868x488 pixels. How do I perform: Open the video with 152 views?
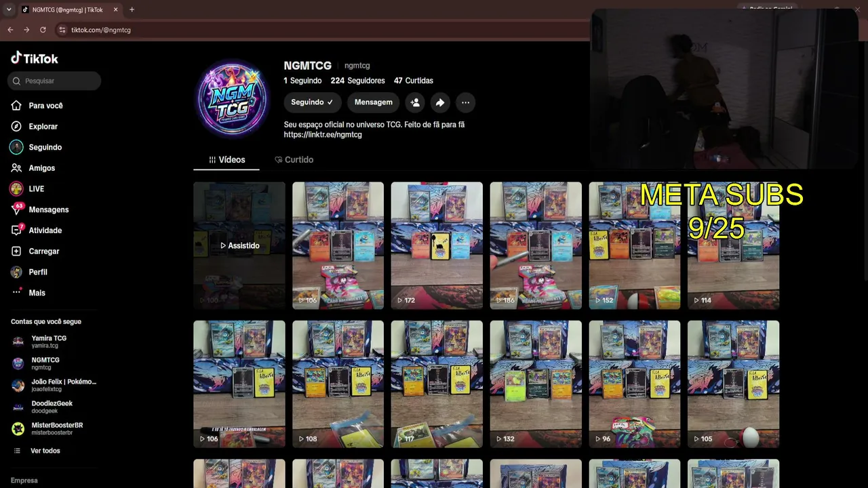pyautogui.click(x=635, y=245)
